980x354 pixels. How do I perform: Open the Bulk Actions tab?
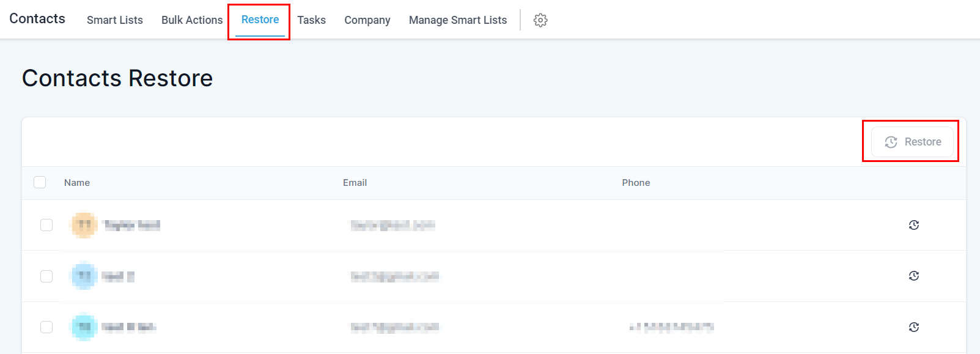(192, 20)
